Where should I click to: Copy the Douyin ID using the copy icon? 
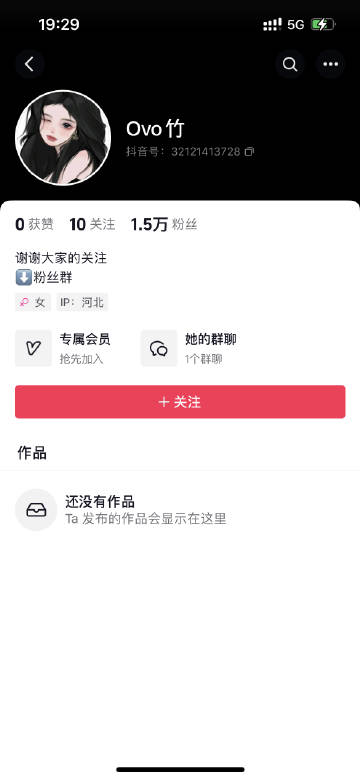pyautogui.click(x=249, y=152)
